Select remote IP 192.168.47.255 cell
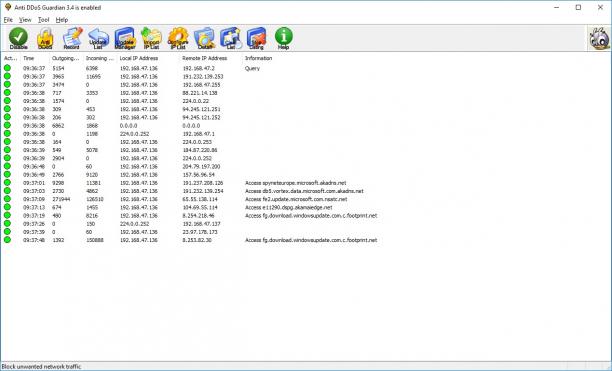 point(201,85)
